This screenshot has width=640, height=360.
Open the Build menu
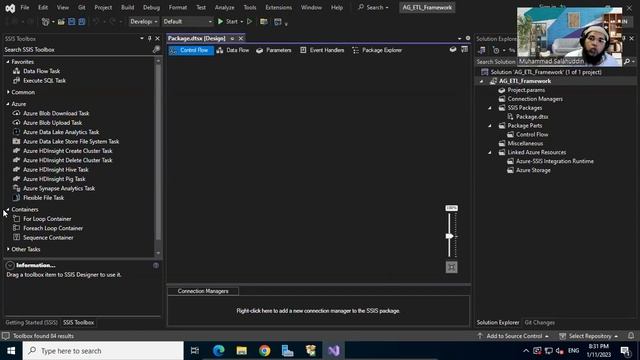coord(127,7)
